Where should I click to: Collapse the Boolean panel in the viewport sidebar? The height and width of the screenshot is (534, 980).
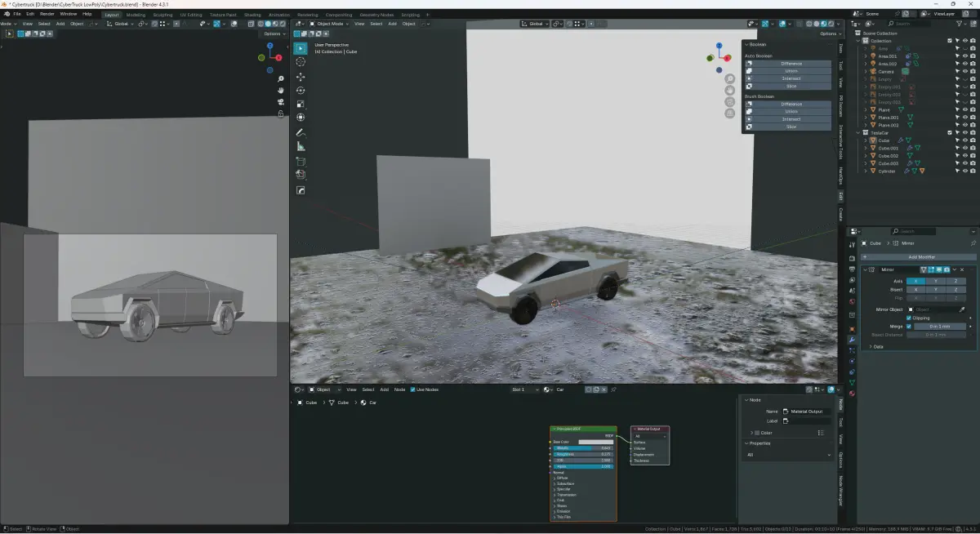[x=746, y=44]
